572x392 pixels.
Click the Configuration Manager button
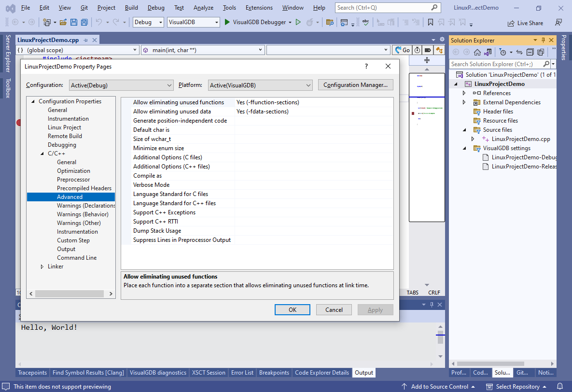(356, 84)
